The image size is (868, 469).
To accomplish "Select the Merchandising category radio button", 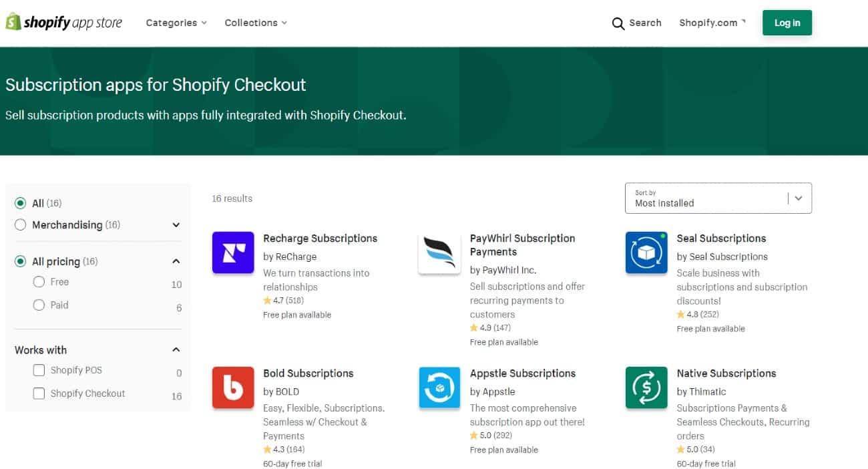I will (21, 225).
